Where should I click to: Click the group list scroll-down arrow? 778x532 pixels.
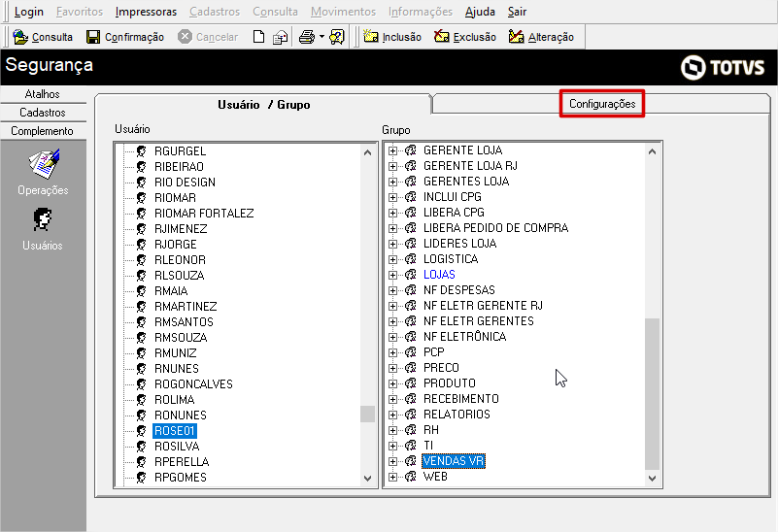[x=652, y=479]
